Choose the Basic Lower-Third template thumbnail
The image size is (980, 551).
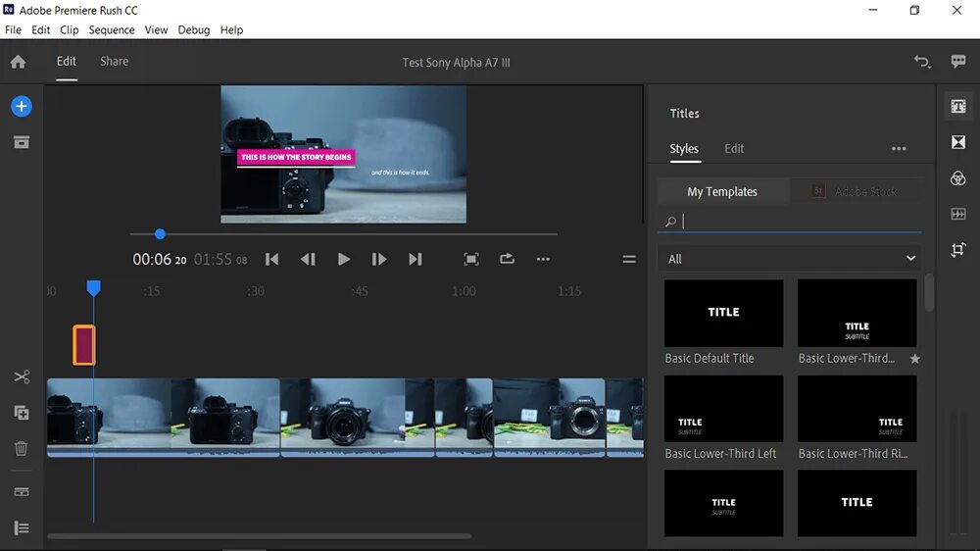coord(857,313)
